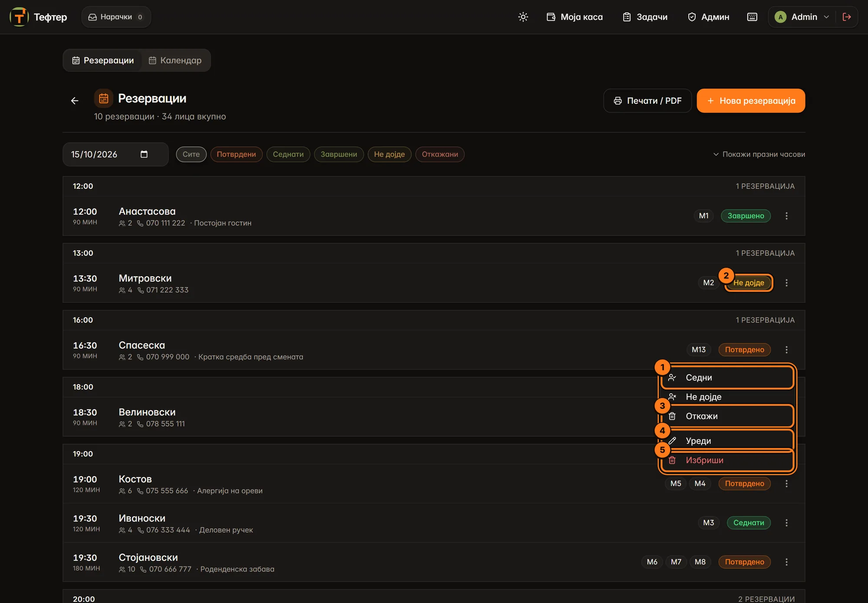Click the date field showing 15/10/2026
868x603 pixels.
[x=115, y=154]
